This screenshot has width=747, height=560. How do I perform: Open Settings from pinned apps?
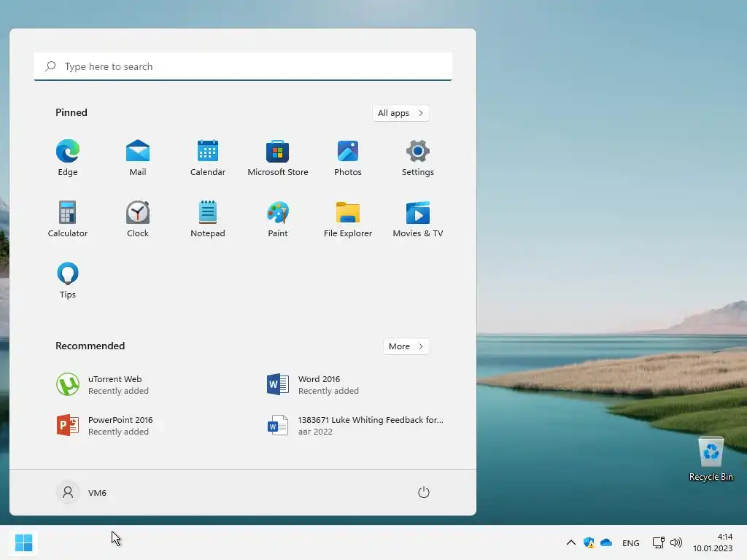coord(418,158)
